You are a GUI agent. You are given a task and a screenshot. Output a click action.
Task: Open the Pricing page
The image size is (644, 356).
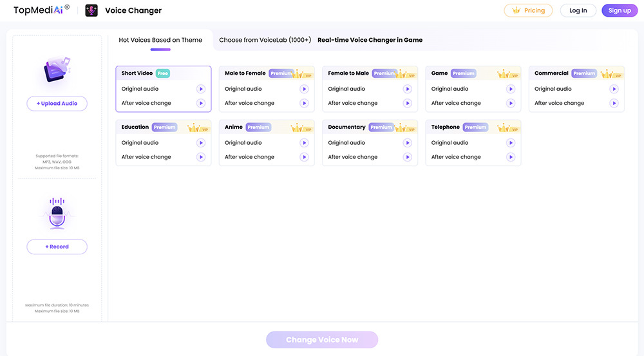coord(528,10)
